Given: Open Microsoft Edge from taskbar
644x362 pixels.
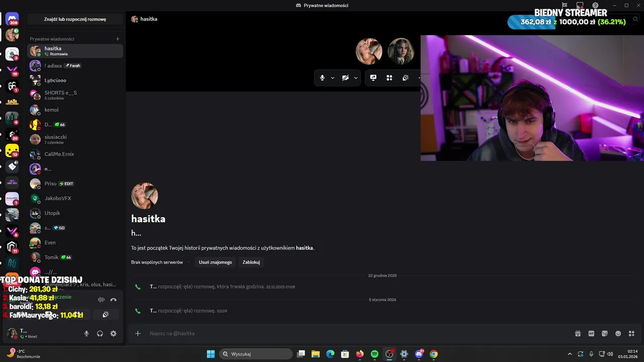Looking at the screenshot, I should coord(330,354).
